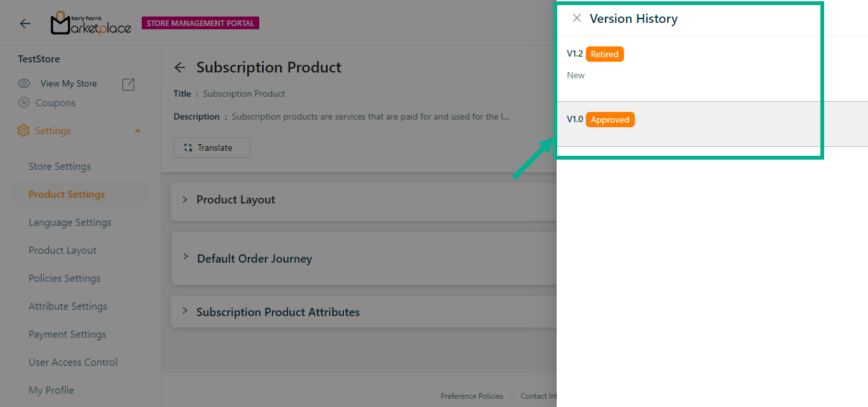
Task: Close the Version History panel
Action: (577, 18)
